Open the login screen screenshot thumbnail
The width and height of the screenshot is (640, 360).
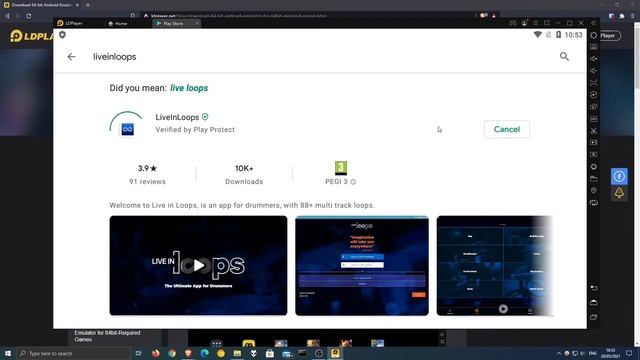(362, 265)
